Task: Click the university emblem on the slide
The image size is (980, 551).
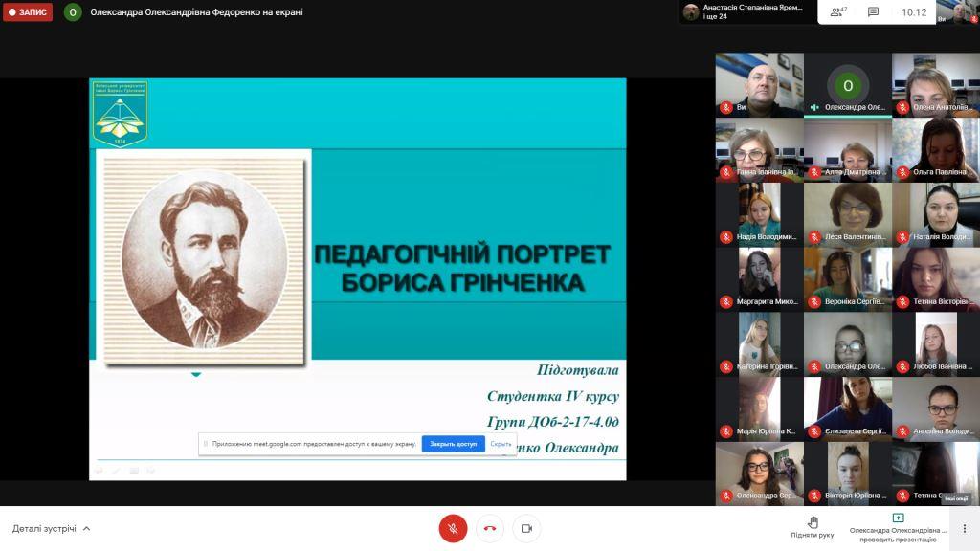Action: pos(120,114)
